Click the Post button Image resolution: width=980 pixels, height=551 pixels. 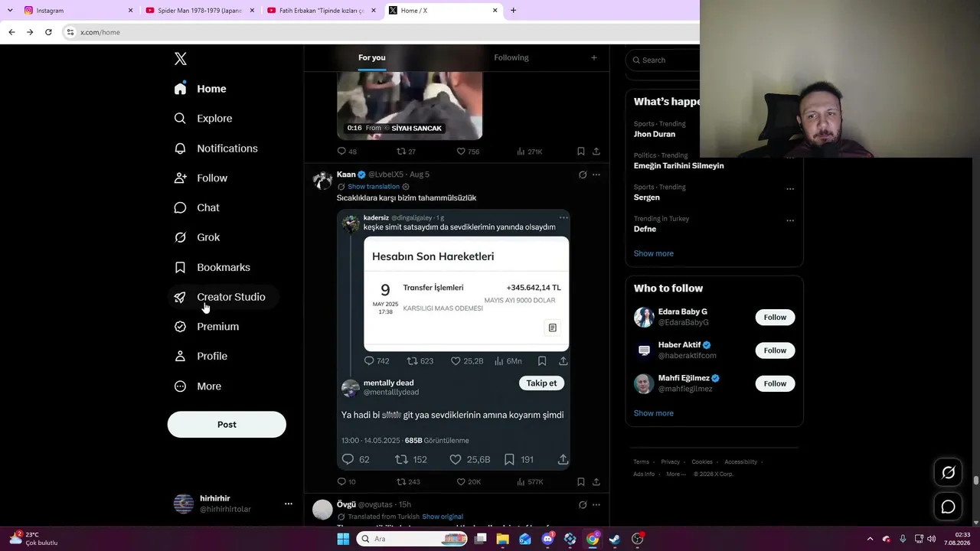227,425
